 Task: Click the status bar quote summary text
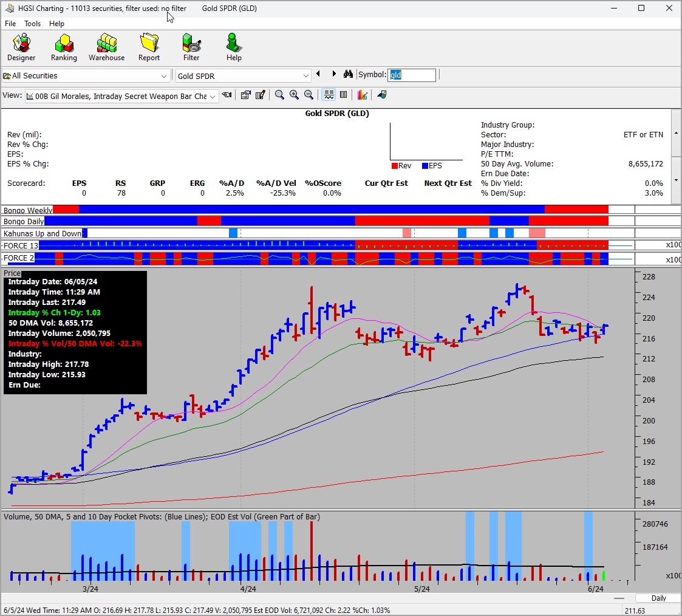[x=197, y=611]
